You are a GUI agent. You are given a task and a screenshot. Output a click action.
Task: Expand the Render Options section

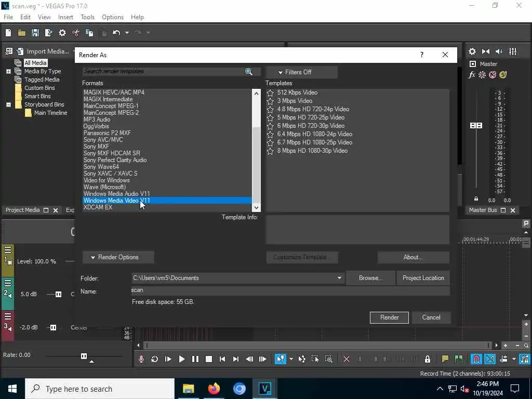pyautogui.click(x=118, y=257)
